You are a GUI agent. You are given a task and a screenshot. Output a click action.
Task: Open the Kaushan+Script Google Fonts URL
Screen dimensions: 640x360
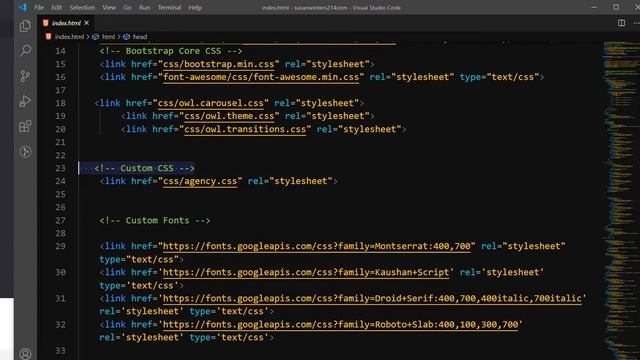coord(306,272)
